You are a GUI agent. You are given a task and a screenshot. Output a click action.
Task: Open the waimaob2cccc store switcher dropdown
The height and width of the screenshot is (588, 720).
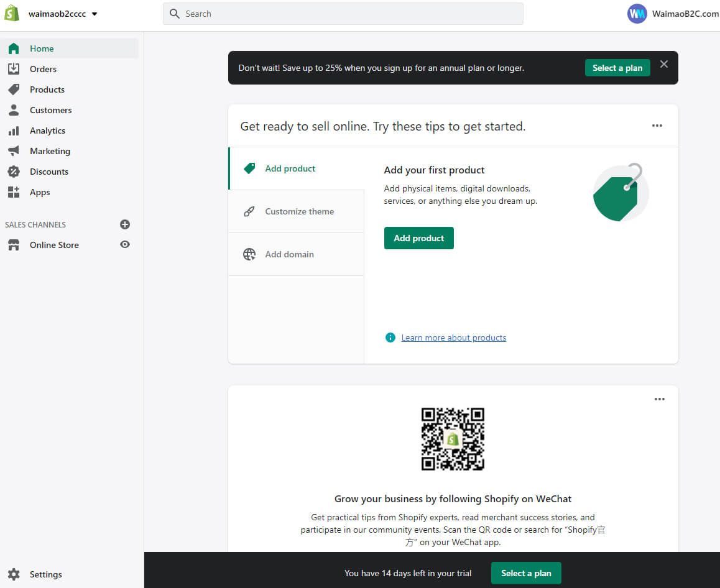click(x=63, y=14)
